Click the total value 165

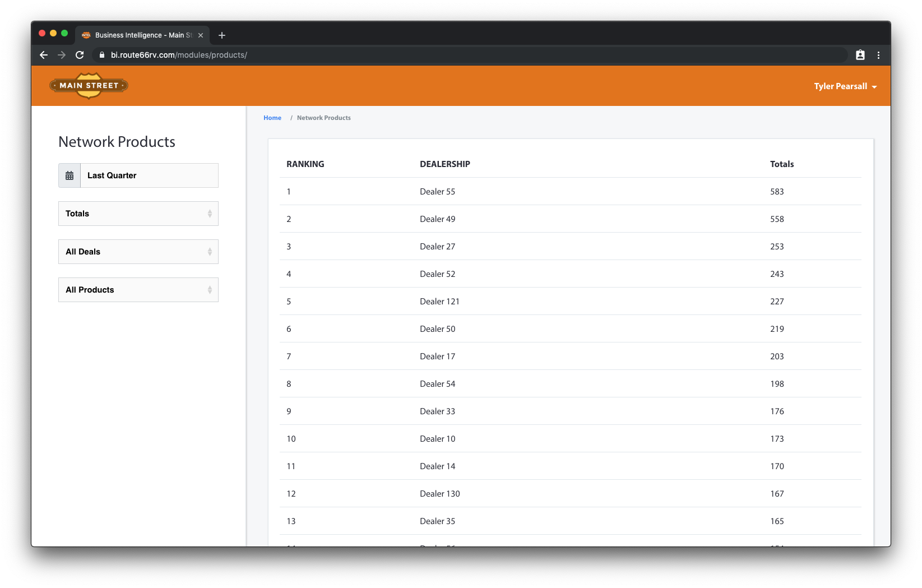point(777,521)
